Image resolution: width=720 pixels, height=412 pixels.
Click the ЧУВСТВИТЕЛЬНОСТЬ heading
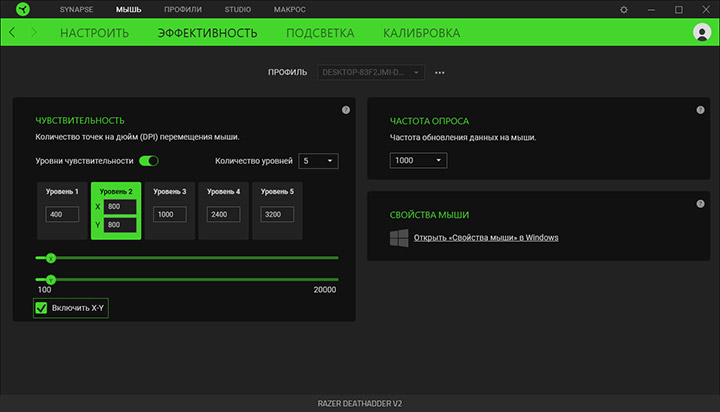80,120
